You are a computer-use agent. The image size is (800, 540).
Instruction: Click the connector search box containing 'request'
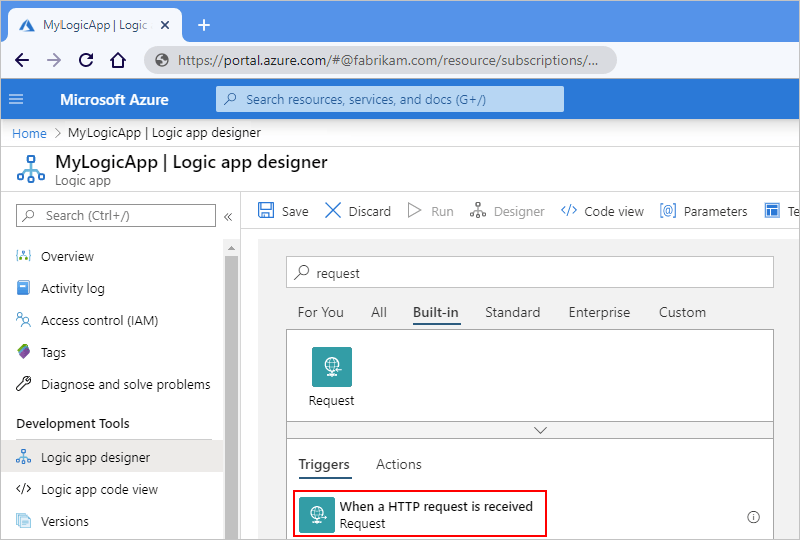coord(530,273)
